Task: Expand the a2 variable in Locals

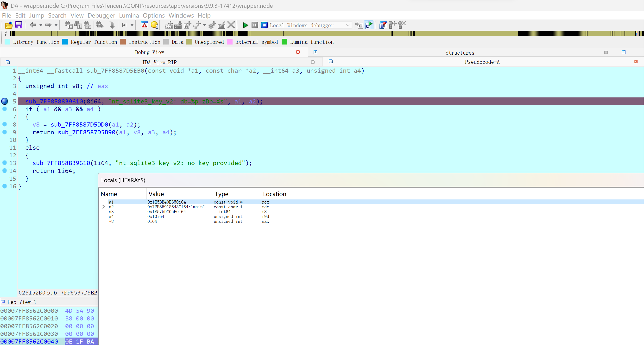Action: [103, 207]
